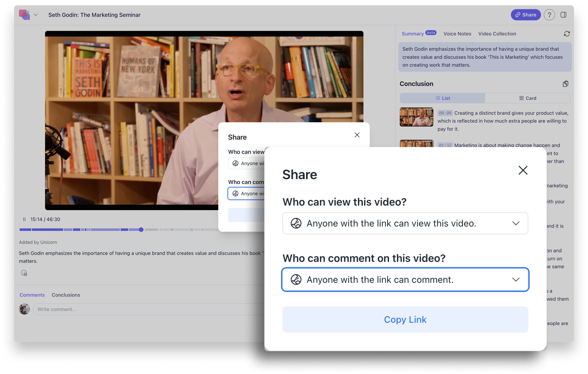The image size is (588, 374).
Task: Click the app logo in the header
Action: [x=24, y=15]
